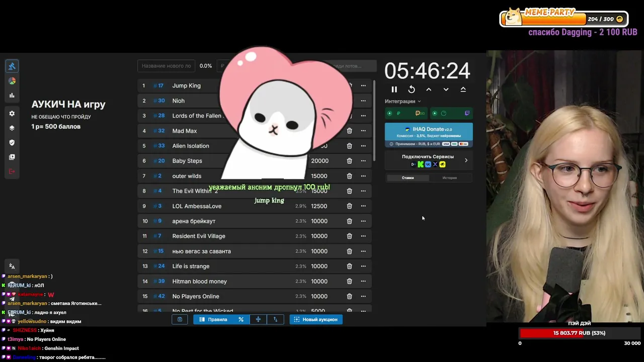Delete the LOL AmbessaLove lot

pyautogui.click(x=349, y=206)
